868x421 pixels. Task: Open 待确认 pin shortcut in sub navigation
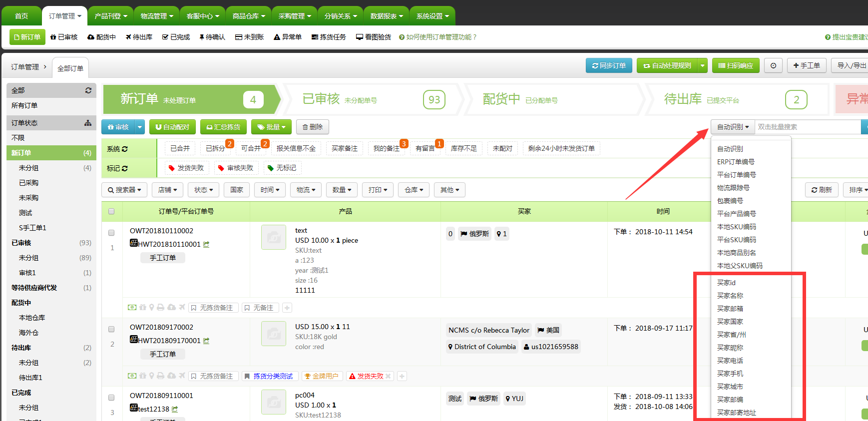click(212, 37)
